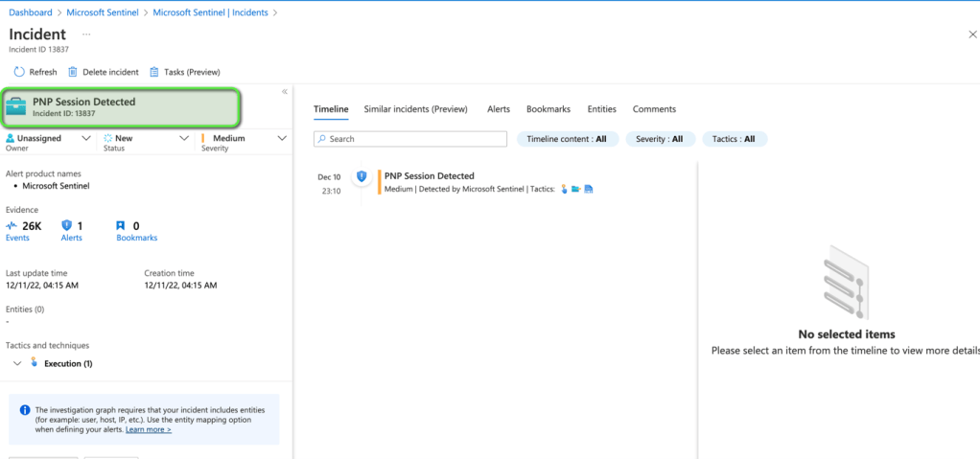Image resolution: width=980 pixels, height=459 pixels.
Task: Collapse the Execution (1) tactics expander
Action: [x=17, y=363]
